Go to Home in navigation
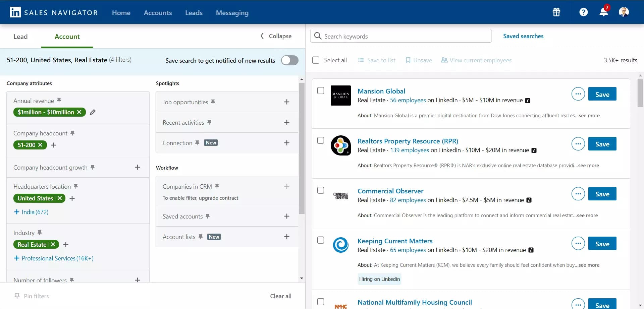The width and height of the screenshot is (644, 309). tap(121, 13)
